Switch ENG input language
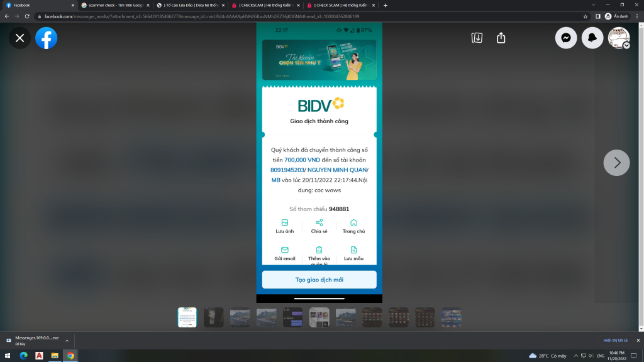644x362 pixels. [601, 356]
